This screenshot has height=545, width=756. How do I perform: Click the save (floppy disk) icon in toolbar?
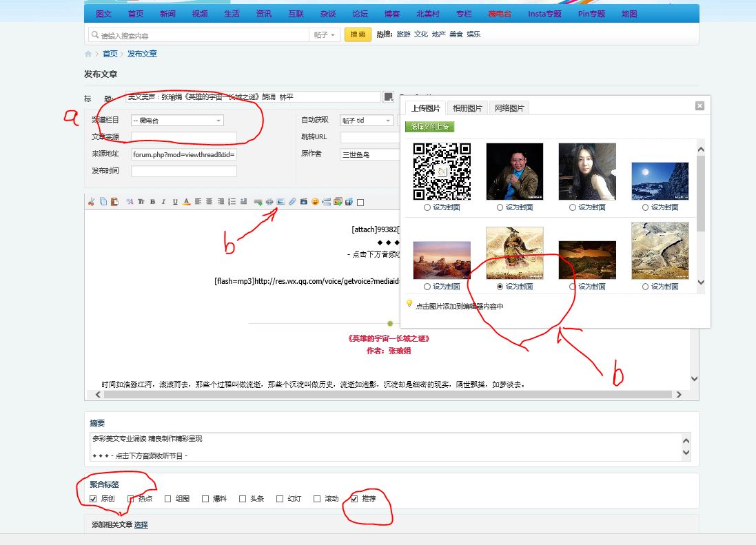click(x=349, y=202)
